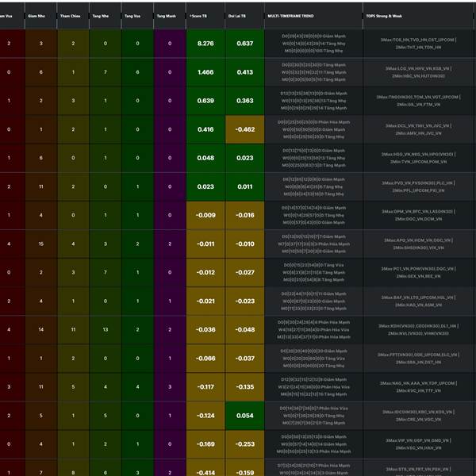Select the -0.037 Doi Lai cell
Viewport: 476px width, 476px height.
[x=244, y=359]
